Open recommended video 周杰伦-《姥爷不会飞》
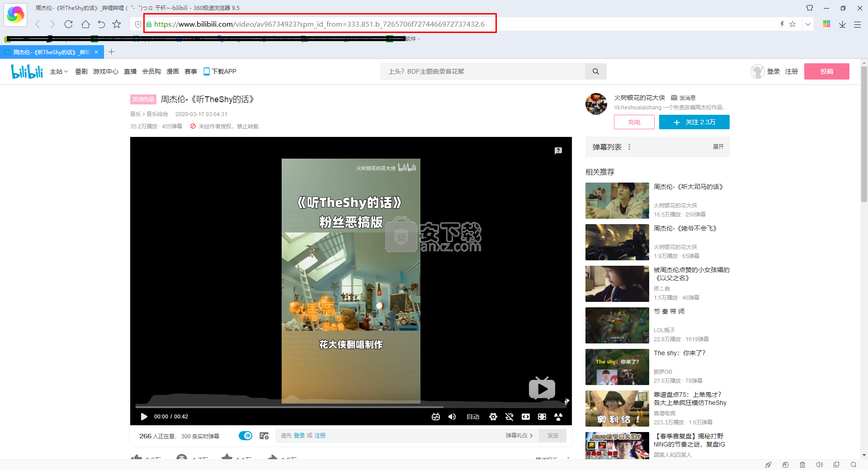The height and width of the screenshot is (470, 868). coord(685,228)
